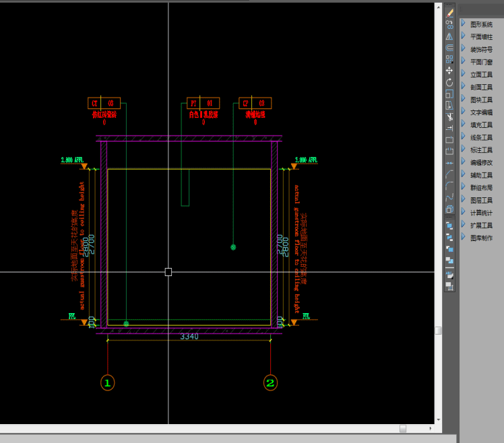Expand the 剖面工具 group triangle
Screen dimensions: 504x443
click(463, 86)
